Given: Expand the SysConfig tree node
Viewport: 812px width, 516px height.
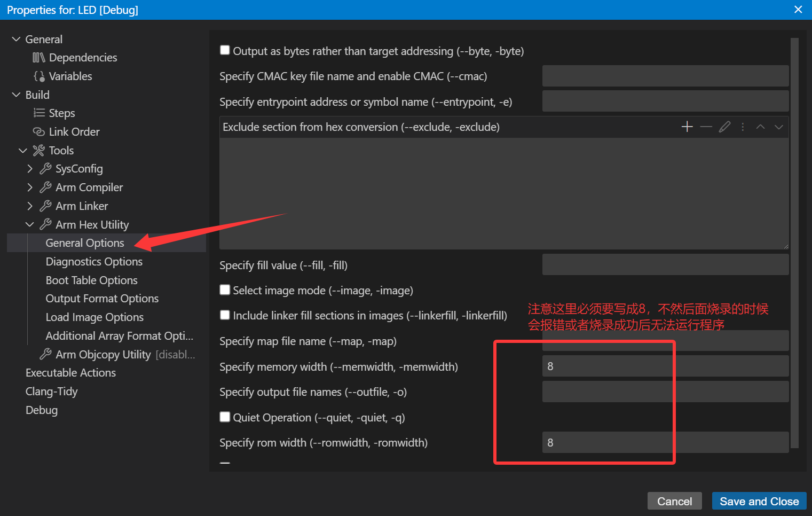Looking at the screenshot, I should point(30,169).
